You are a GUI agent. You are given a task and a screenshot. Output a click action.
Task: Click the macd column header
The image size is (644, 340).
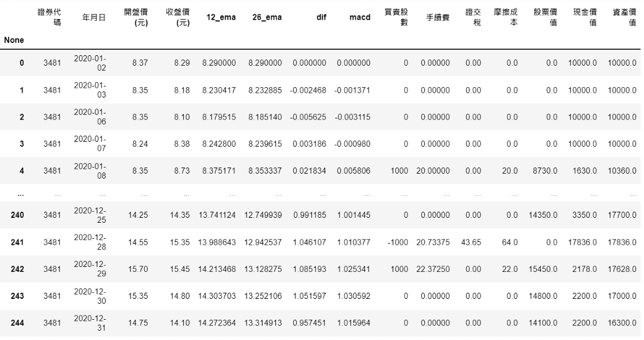click(360, 17)
